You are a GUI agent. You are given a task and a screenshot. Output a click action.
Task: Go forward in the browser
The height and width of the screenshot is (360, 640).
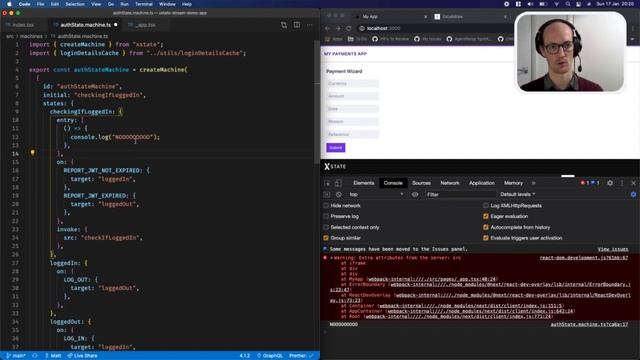(x=338, y=28)
